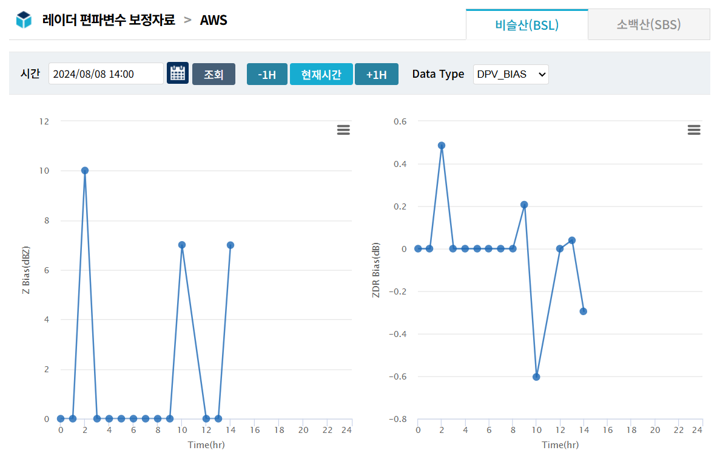The width and height of the screenshot is (720, 468).
Task: Advance one hour with +1H button
Action: pyautogui.click(x=376, y=74)
